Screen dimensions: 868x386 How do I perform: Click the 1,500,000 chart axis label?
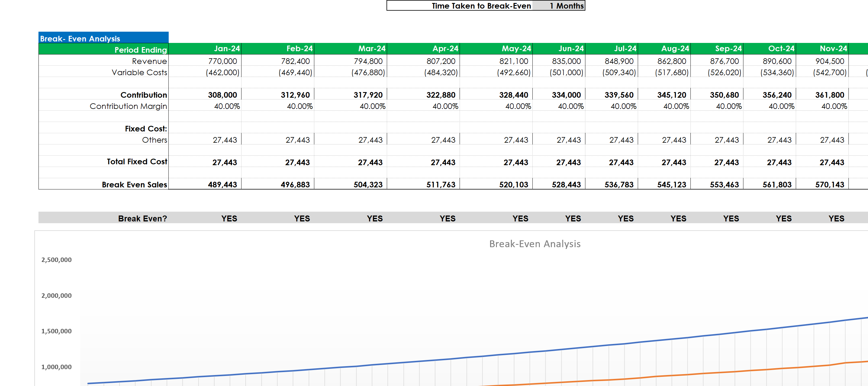(x=56, y=331)
